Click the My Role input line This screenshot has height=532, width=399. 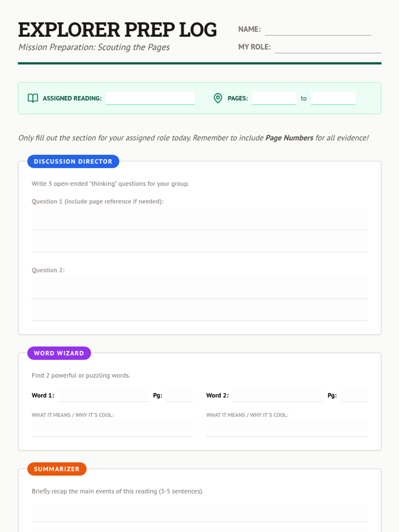[x=328, y=47]
